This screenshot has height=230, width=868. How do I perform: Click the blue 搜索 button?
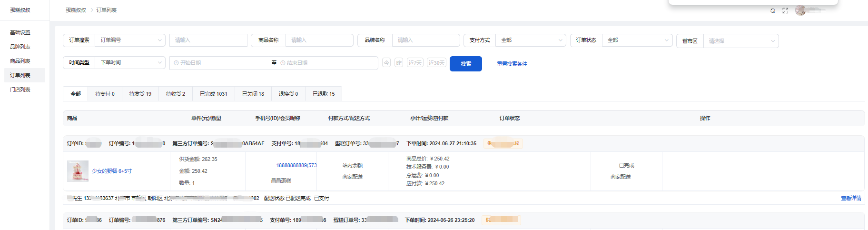point(466,64)
